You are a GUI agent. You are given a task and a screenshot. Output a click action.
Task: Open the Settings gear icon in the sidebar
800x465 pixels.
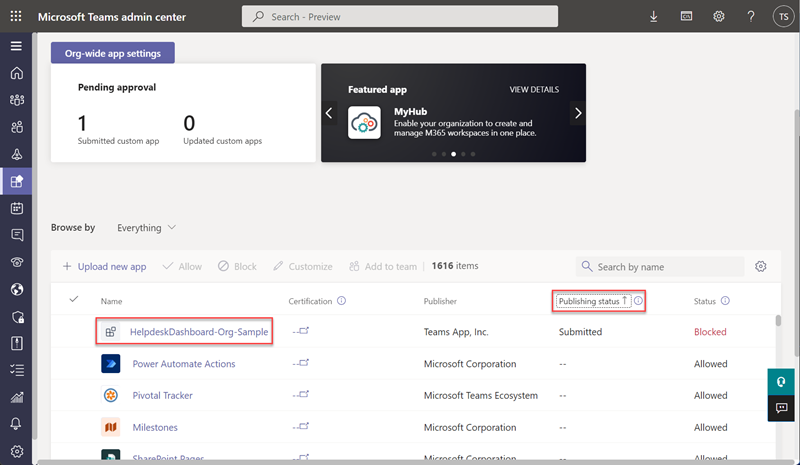pos(17,451)
